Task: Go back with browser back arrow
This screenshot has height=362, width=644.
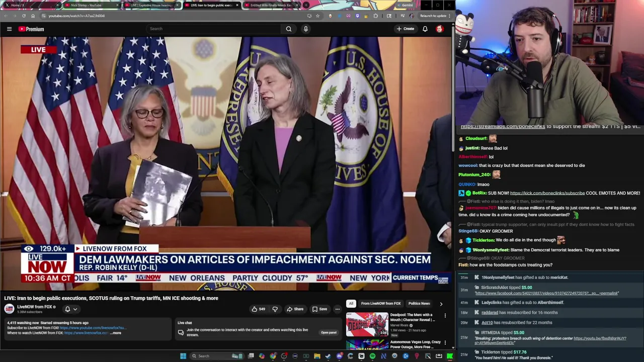Action: click(6, 16)
